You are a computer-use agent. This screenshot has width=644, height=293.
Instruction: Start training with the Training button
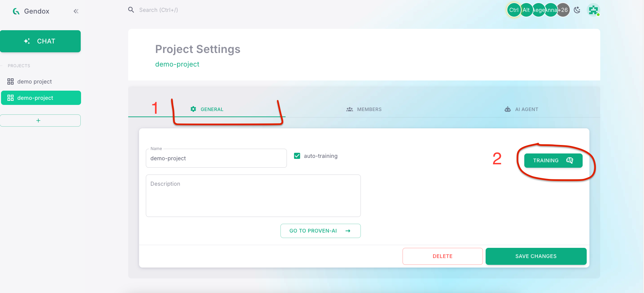pos(553,161)
